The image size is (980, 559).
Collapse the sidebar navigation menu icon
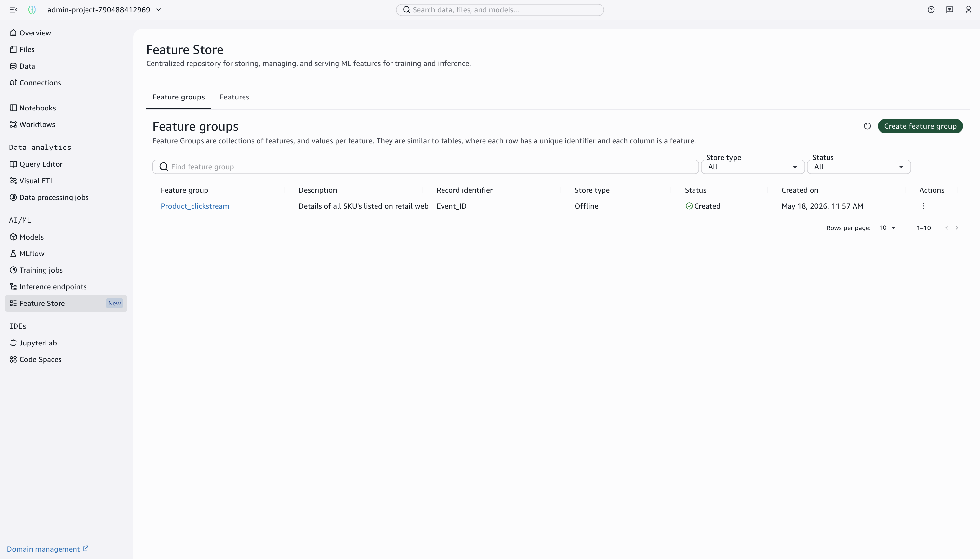coord(13,10)
